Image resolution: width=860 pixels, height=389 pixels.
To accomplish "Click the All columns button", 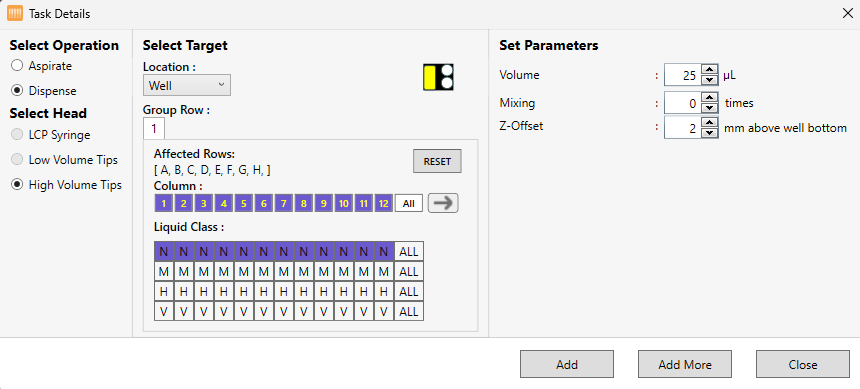I will point(409,204).
